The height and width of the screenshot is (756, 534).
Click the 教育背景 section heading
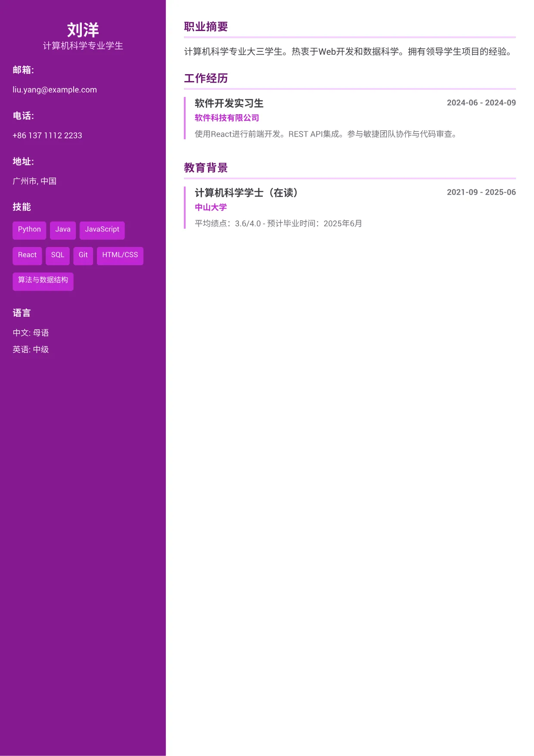pyautogui.click(x=206, y=168)
